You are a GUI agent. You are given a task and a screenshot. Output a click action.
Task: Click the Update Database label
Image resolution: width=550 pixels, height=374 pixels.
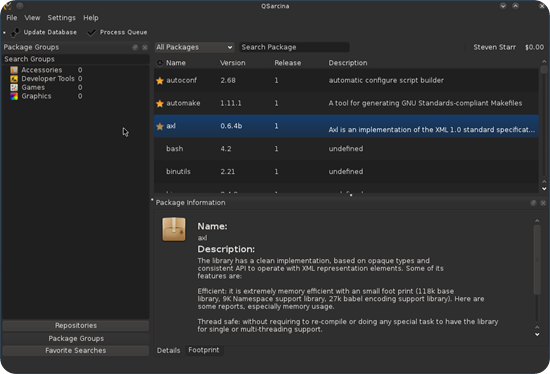point(50,32)
